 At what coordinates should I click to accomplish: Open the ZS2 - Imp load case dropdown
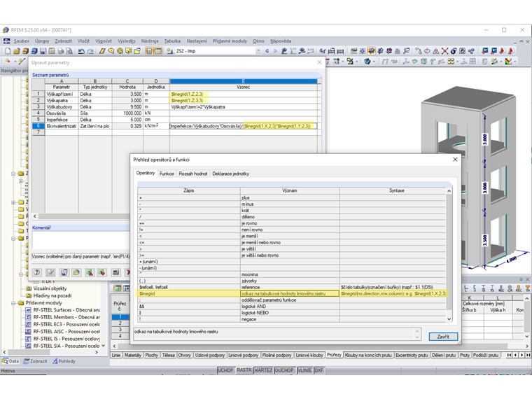pos(258,51)
